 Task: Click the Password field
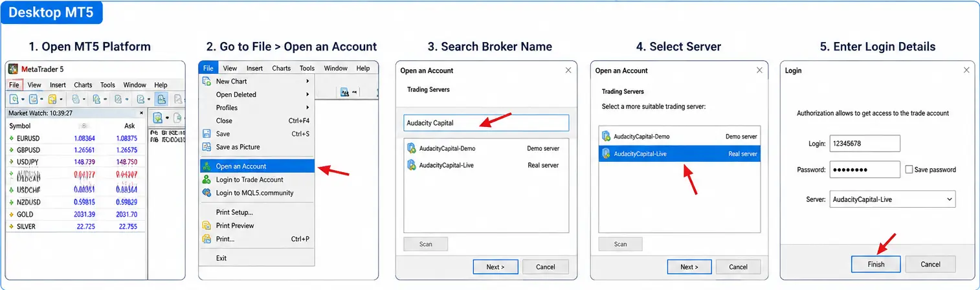pos(865,170)
